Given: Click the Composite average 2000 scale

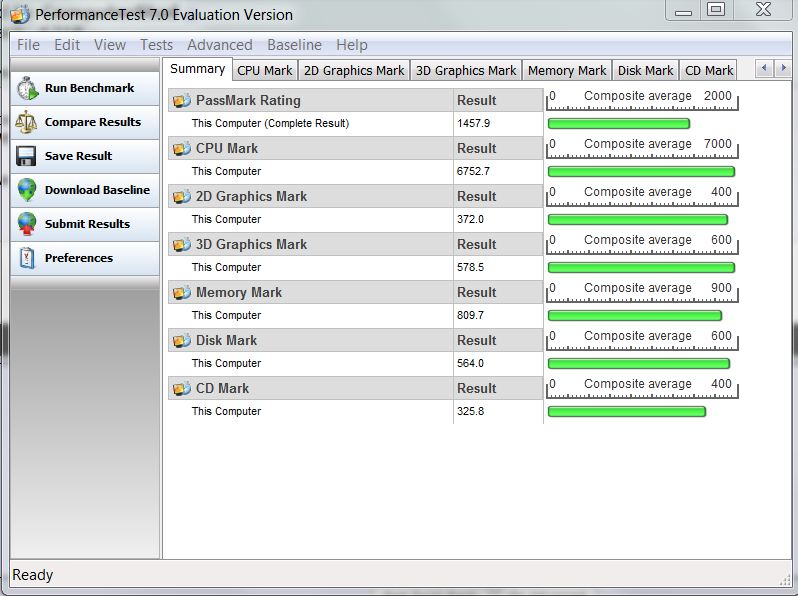Looking at the screenshot, I should tap(642, 101).
